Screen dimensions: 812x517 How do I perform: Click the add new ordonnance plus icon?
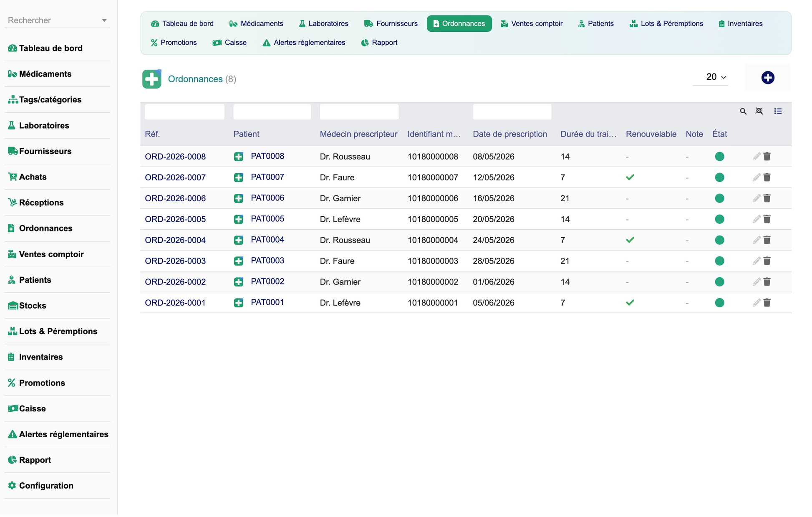click(x=767, y=78)
